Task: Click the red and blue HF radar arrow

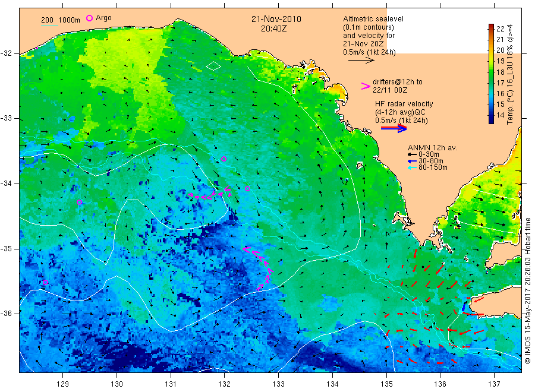Action: click(x=394, y=128)
